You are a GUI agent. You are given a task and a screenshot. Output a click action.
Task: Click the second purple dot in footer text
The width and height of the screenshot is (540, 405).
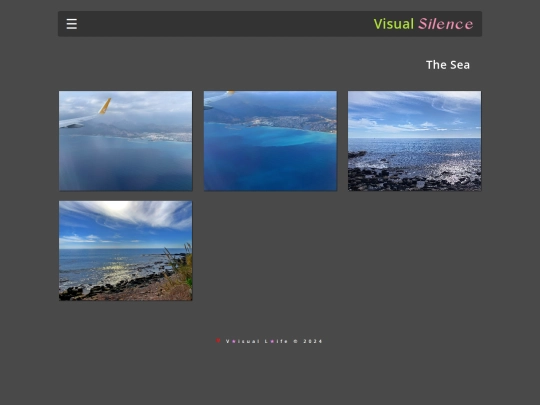click(272, 341)
